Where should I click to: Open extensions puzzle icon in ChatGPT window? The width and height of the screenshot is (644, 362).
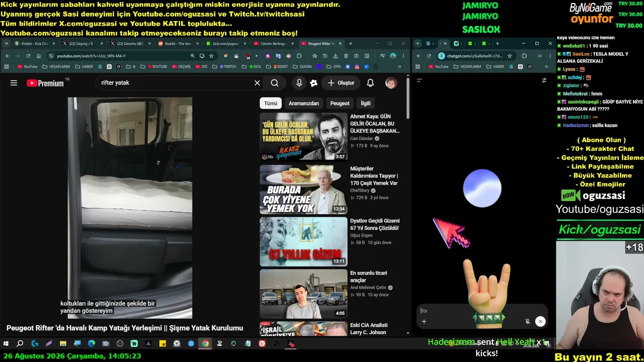click(x=524, y=56)
